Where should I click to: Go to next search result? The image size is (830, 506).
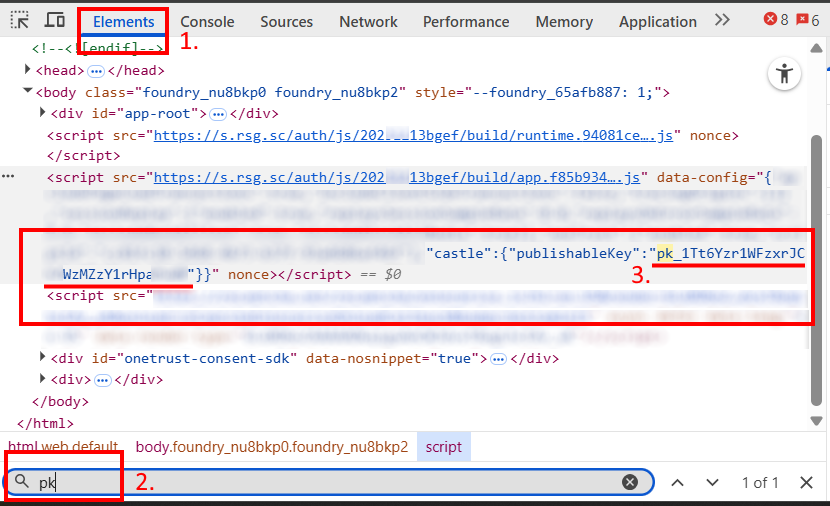tap(712, 482)
